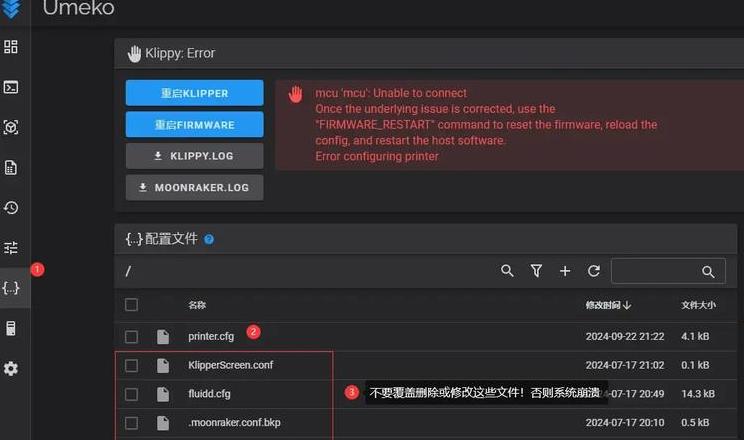Open the Console terminal sidebar icon
Screen dimensions: 744x440
coord(10,87)
